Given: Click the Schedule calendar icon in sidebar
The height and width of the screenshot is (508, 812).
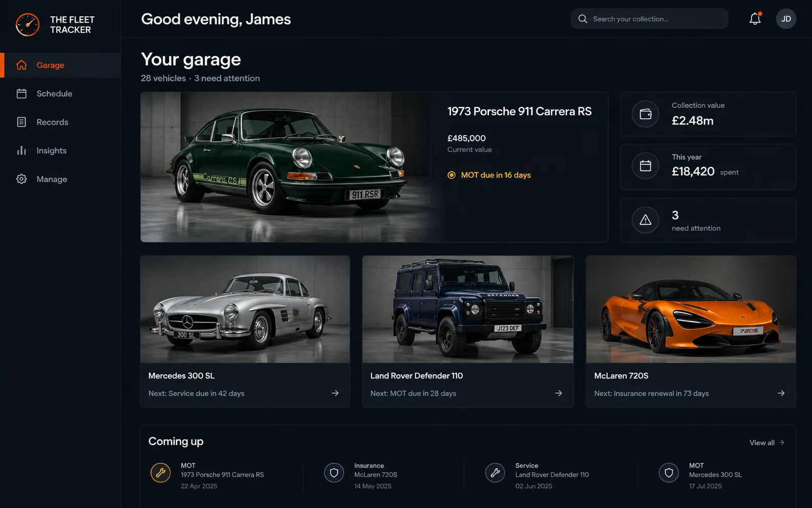Looking at the screenshot, I should 22,94.
